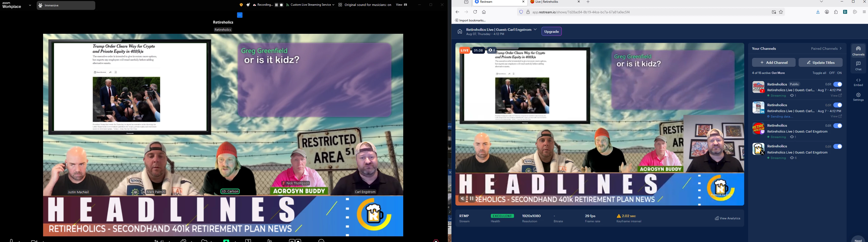Screen dimensions: 868x242
Task: View the LinkedIn stream externally
Action: click(836, 117)
